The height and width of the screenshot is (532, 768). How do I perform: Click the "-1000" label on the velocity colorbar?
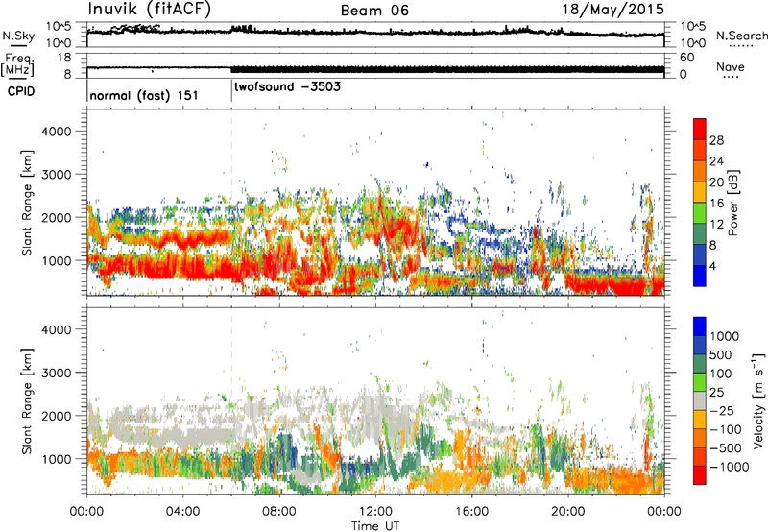(x=730, y=467)
